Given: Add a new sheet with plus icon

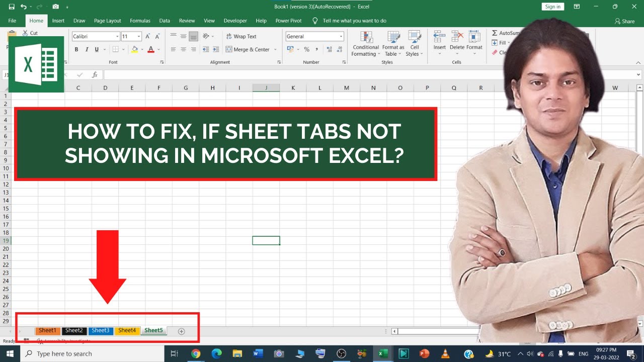Looking at the screenshot, I should tap(182, 331).
